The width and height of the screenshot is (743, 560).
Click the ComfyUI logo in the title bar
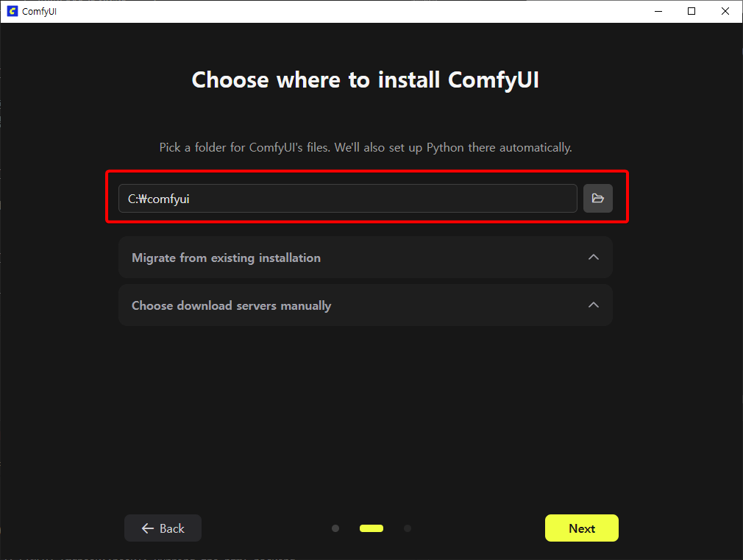click(12, 11)
